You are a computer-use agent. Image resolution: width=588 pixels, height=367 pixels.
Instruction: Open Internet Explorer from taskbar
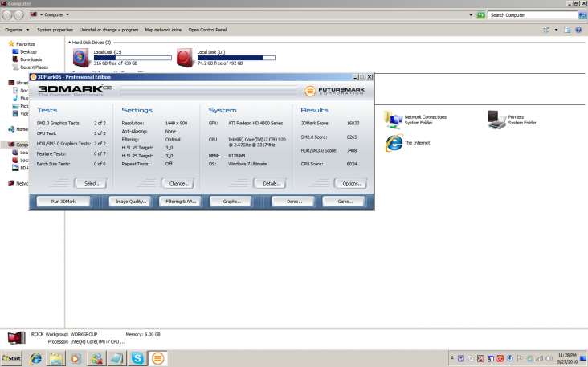click(x=35, y=359)
